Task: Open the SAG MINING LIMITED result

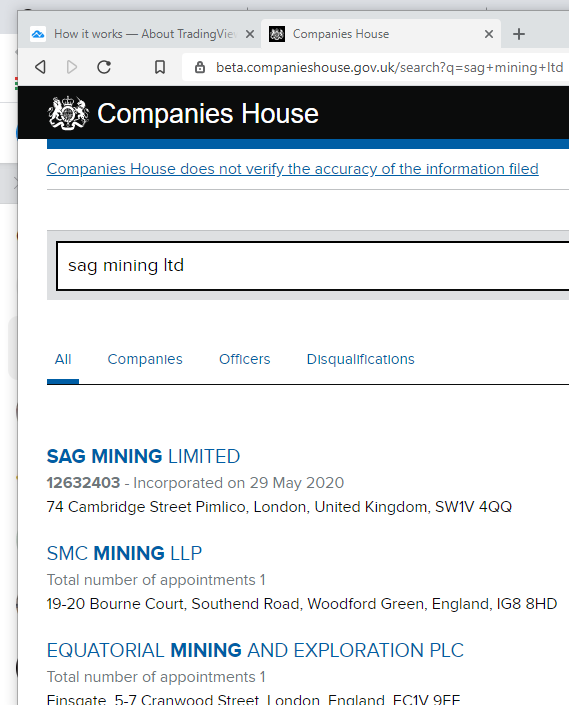Action: pyautogui.click(x=143, y=456)
